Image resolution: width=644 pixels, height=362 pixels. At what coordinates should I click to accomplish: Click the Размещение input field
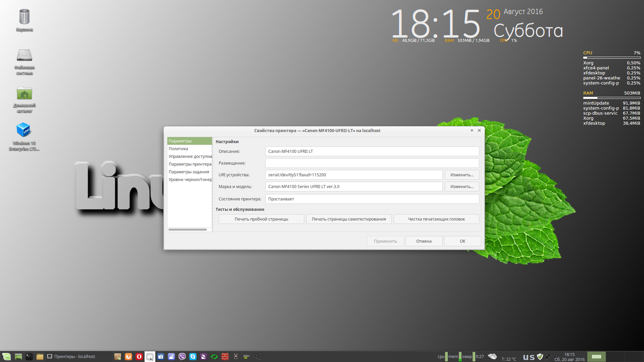click(372, 163)
